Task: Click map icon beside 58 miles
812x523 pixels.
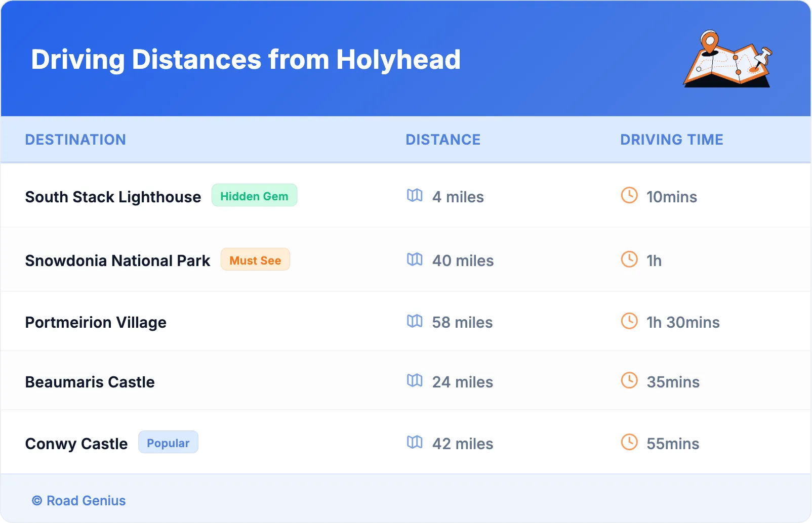Action: click(x=415, y=321)
